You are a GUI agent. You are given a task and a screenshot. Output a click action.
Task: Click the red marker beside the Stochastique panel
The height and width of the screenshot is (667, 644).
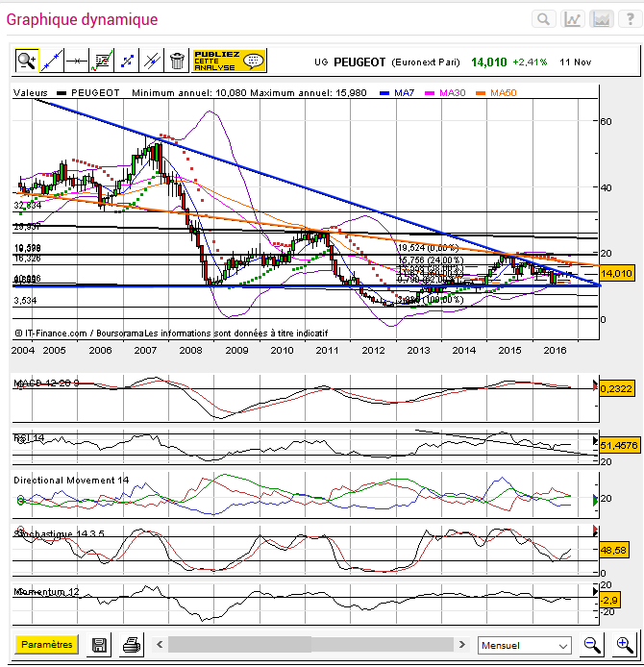(596, 530)
